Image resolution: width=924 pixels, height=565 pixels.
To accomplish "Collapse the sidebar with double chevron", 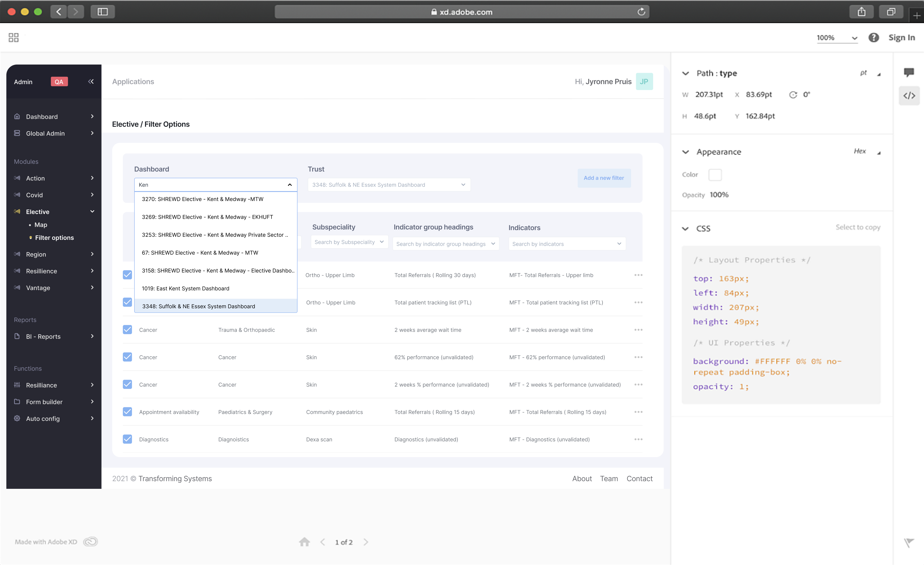I will 91,81.
